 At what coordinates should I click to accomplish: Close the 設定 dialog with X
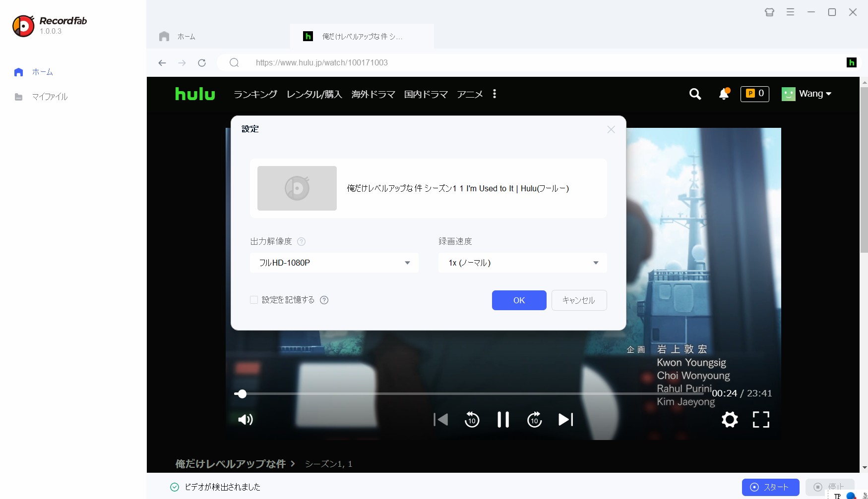click(611, 129)
